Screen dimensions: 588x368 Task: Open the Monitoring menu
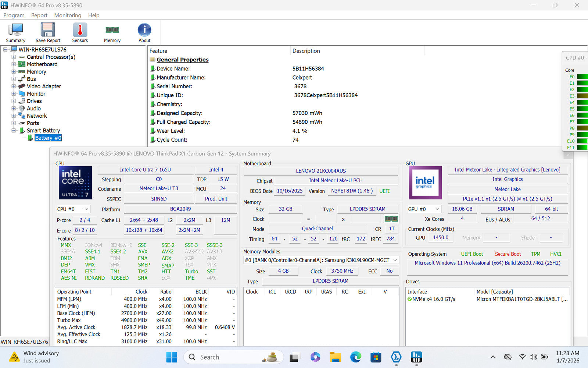68,15
